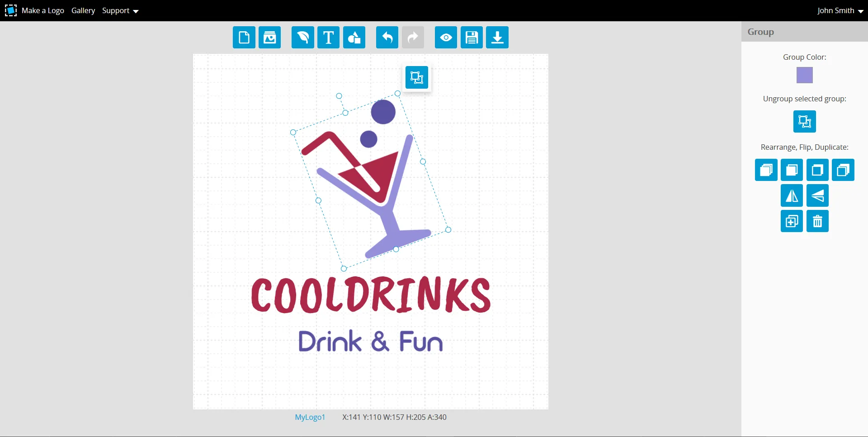The width and height of the screenshot is (868, 437).
Task: Save the current logo
Action: click(x=471, y=38)
